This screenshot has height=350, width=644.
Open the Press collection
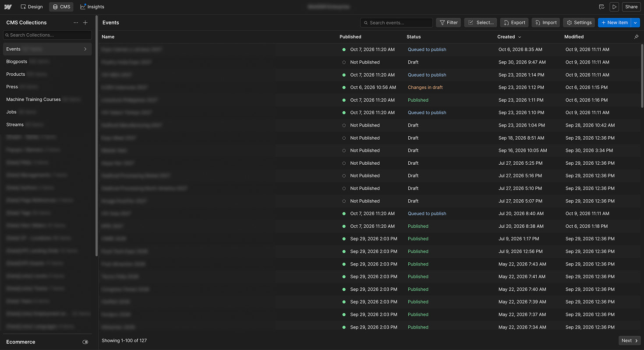[47, 87]
